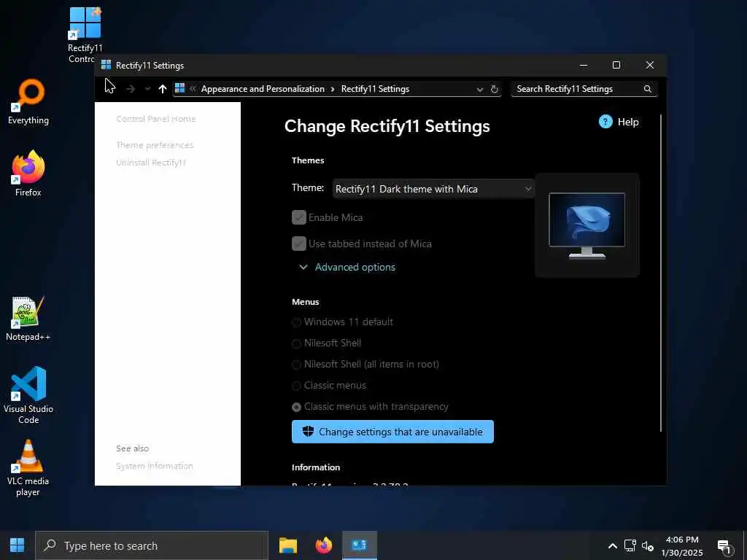
Task: Open the notification center icon
Action: pos(724,546)
